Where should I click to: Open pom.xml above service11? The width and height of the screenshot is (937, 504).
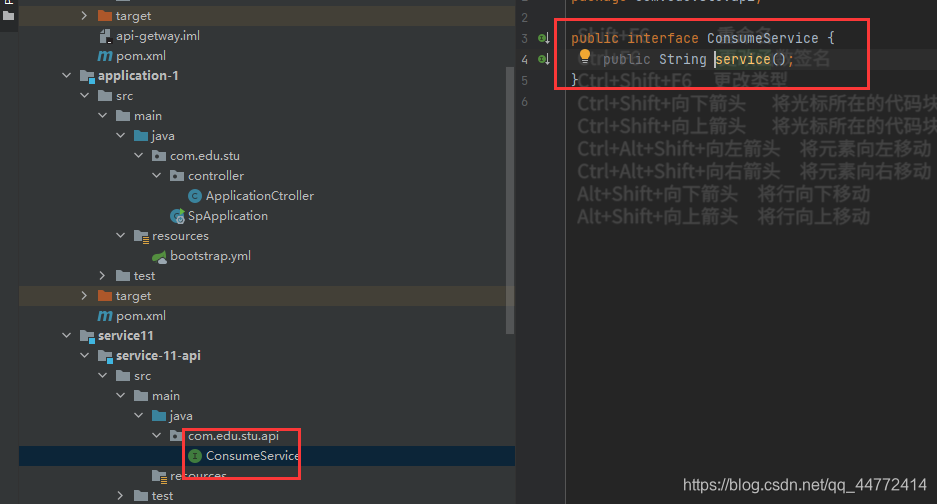tap(141, 316)
